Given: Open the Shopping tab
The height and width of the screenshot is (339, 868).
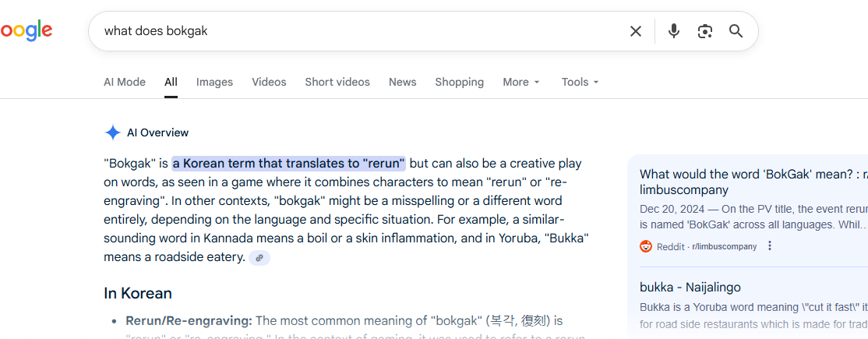Looking at the screenshot, I should click(459, 82).
